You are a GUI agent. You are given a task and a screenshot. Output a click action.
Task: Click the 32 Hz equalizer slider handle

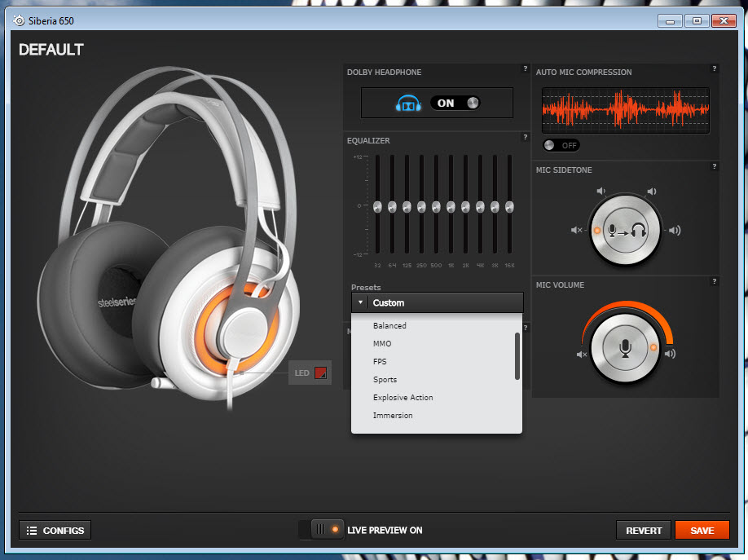[x=377, y=207]
